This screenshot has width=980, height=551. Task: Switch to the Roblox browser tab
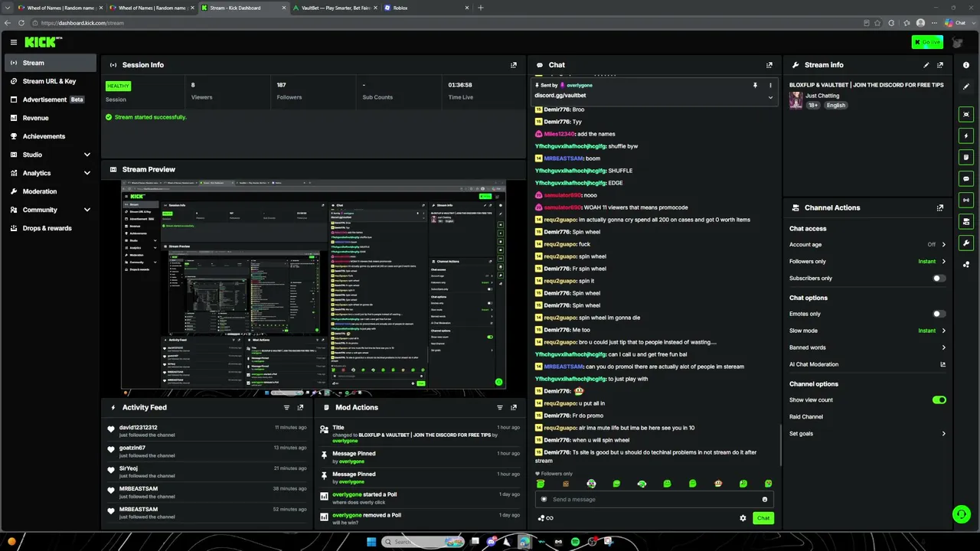pos(427,8)
